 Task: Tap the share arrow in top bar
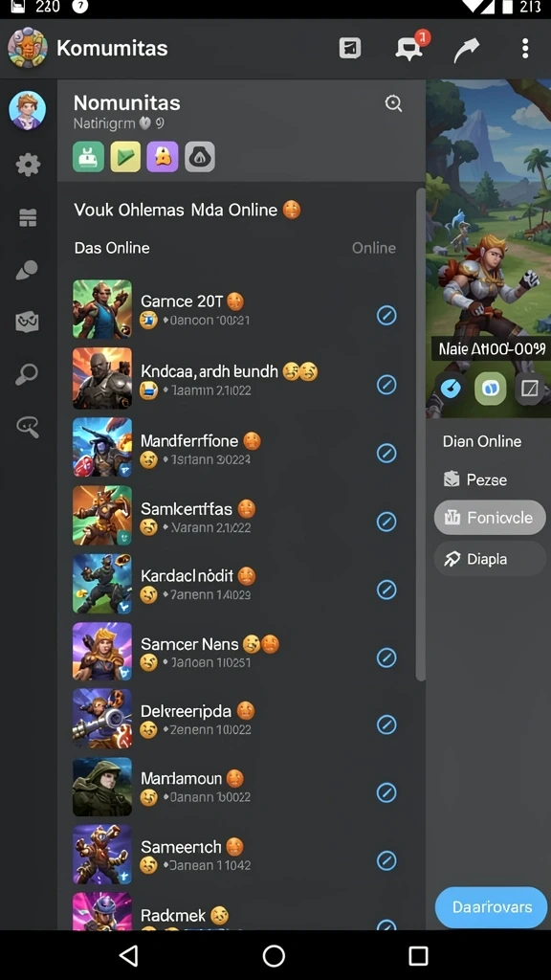(466, 50)
